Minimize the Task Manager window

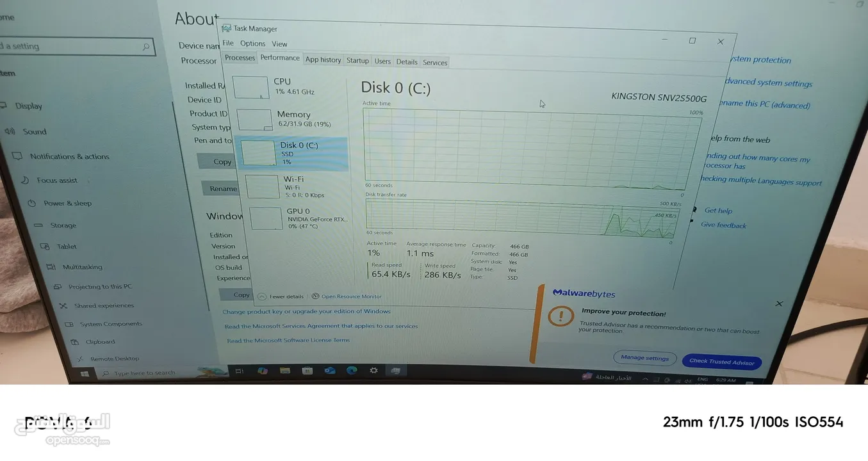(664, 39)
